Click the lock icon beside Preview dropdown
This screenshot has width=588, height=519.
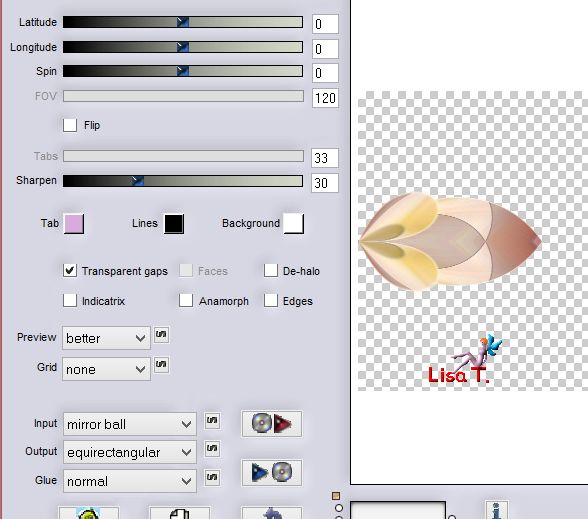(x=161, y=334)
